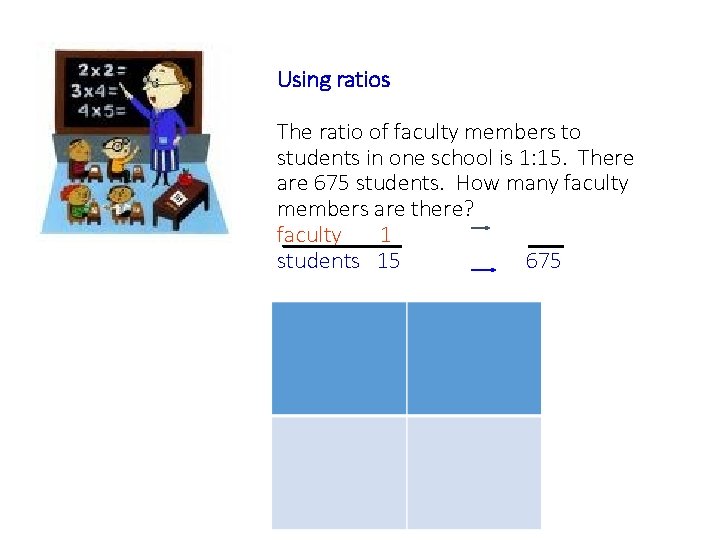This screenshot has height=540, width=720.
Task: Click the fraction bar under faculty
Action: [x=342, y=247]
